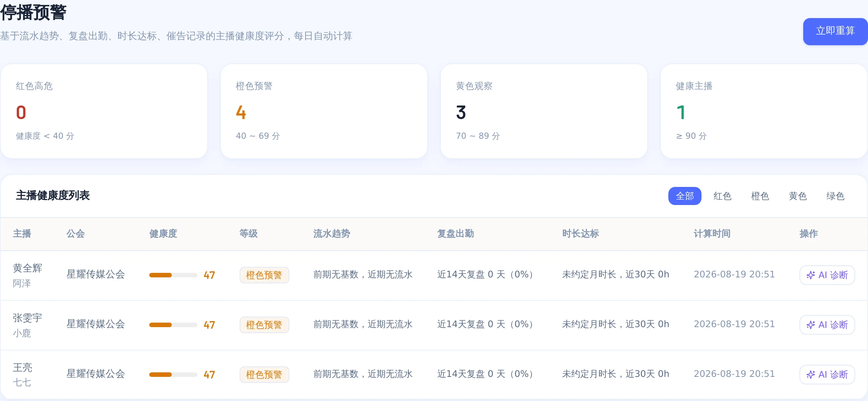Switch to the 黄色 filter tab
Image resolution: width=868 pixels, height=401 pixels.
tap(798, 196)
